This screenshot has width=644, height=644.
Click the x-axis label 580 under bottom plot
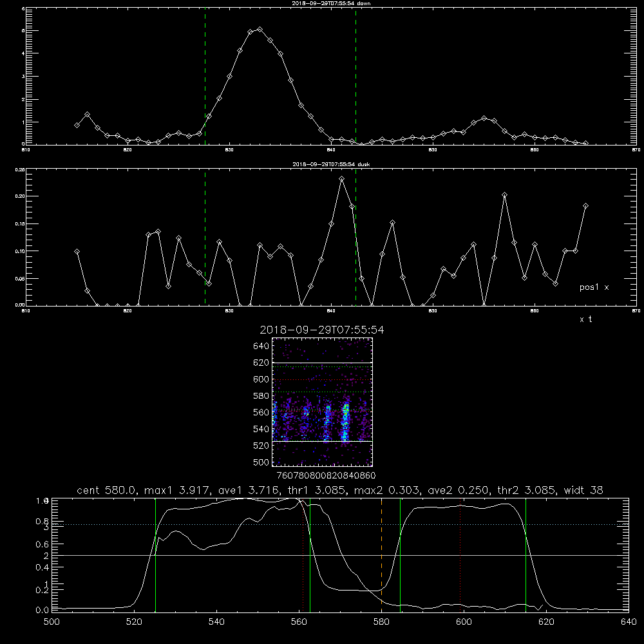[x=381, y=622]
